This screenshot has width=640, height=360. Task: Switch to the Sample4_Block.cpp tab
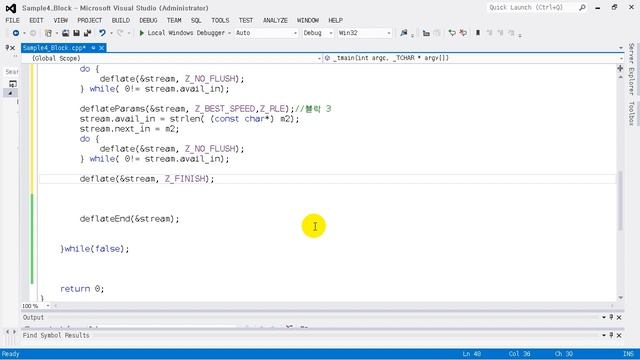click(x=54, y=48)
